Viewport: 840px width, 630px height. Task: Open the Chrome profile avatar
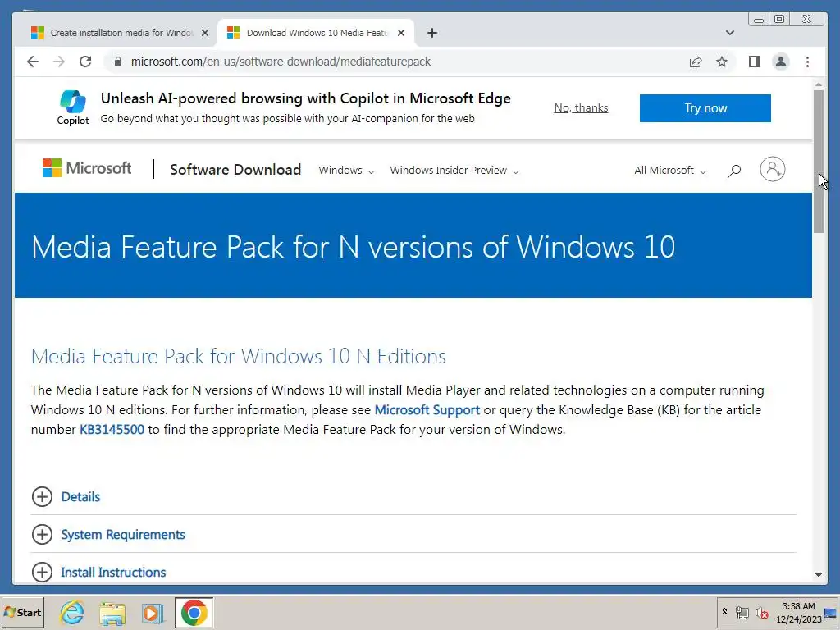coord(781,62)
